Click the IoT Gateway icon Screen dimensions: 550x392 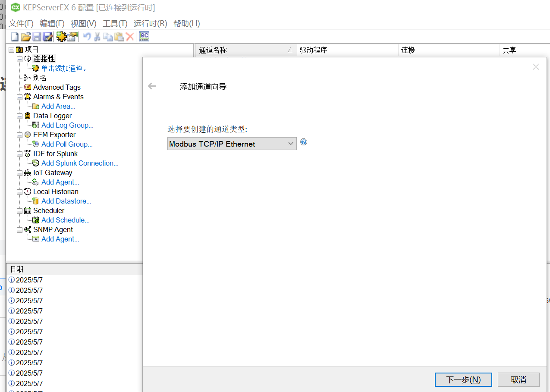tap(28, 172)
